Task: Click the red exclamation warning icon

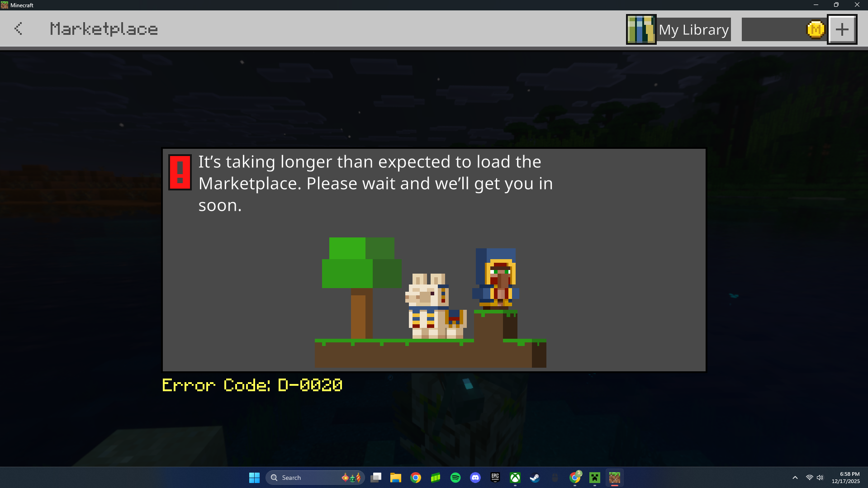Action: click(180, 172)
